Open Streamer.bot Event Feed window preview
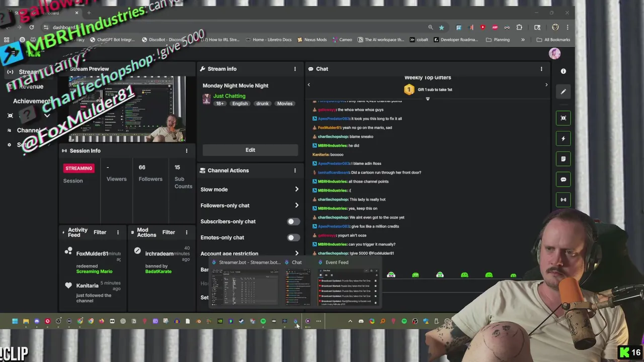The height and width of the screenshot is (362, 644). tap(348, 284)
